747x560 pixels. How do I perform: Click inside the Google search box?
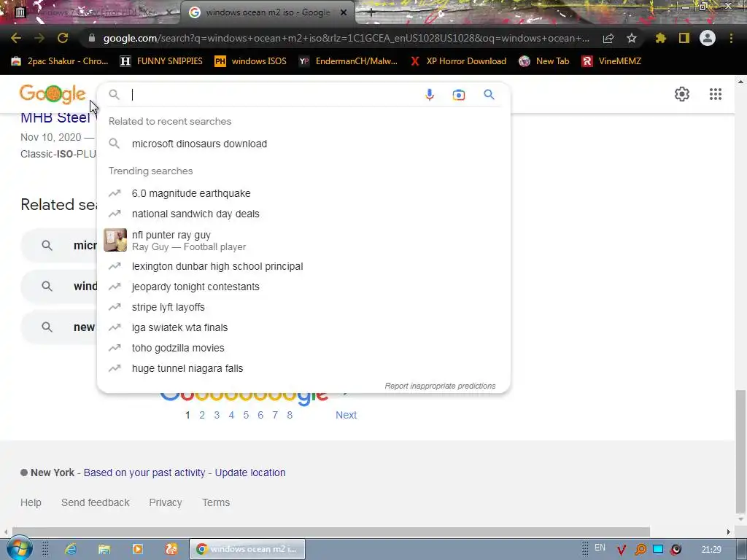click(274, 95)
